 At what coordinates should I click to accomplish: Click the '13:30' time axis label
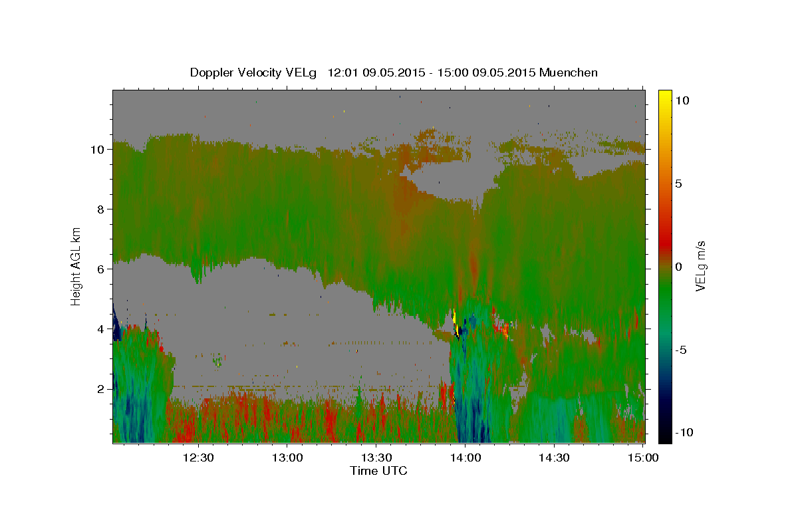(376, 458)
